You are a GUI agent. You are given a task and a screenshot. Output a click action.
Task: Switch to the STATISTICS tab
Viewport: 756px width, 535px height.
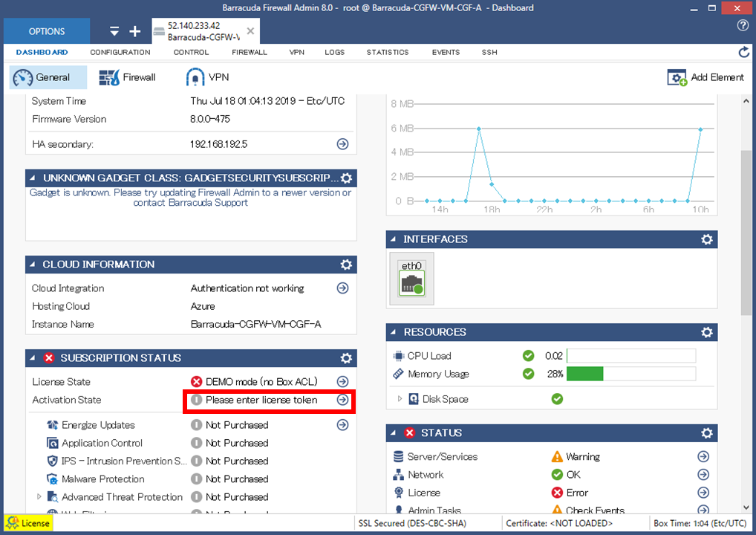[388, 52]
